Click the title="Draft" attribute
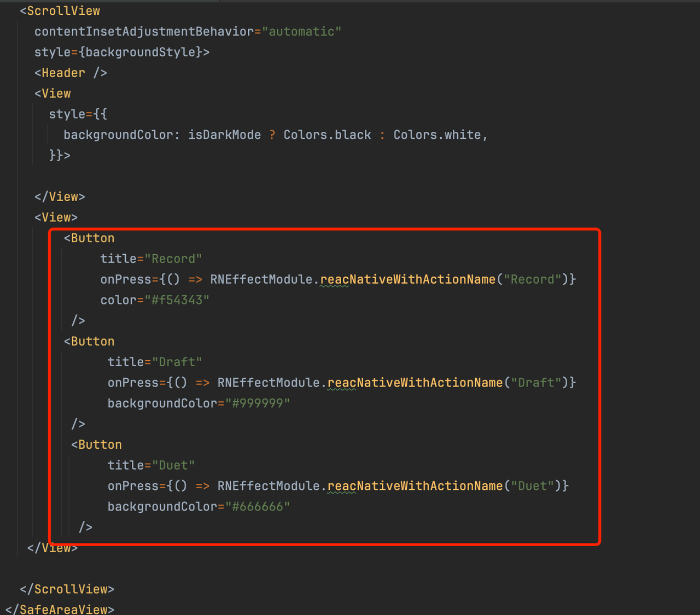The width and height of the screenshot is (700, 615). [155, 362]
